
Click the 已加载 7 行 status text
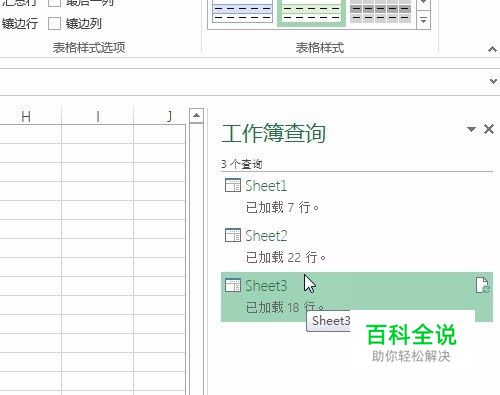(x=282, y=207)
